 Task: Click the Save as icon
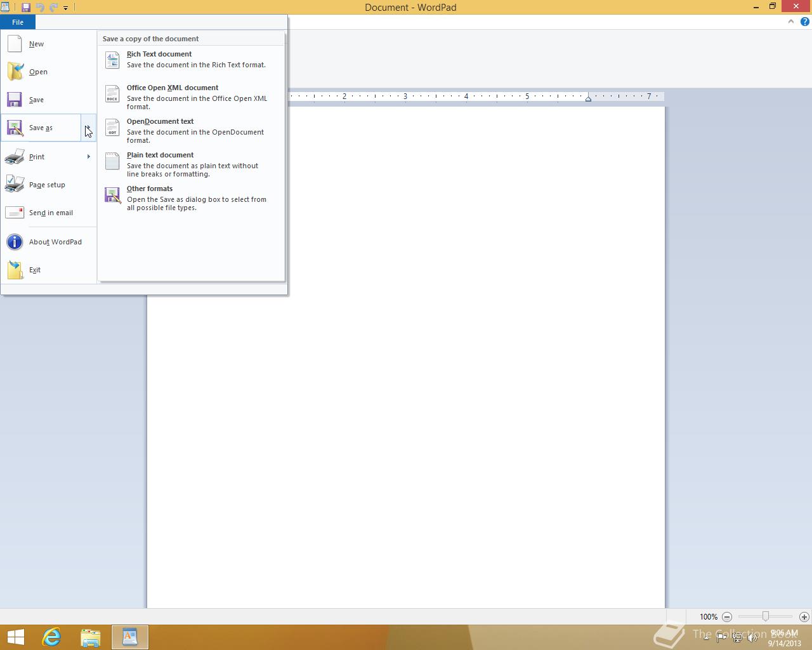[15, 128]
